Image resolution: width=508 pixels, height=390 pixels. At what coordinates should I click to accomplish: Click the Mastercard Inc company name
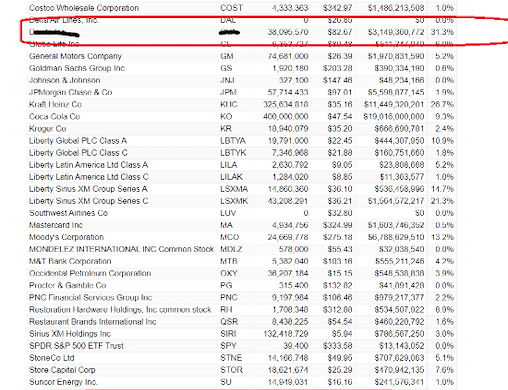[56, 225]
